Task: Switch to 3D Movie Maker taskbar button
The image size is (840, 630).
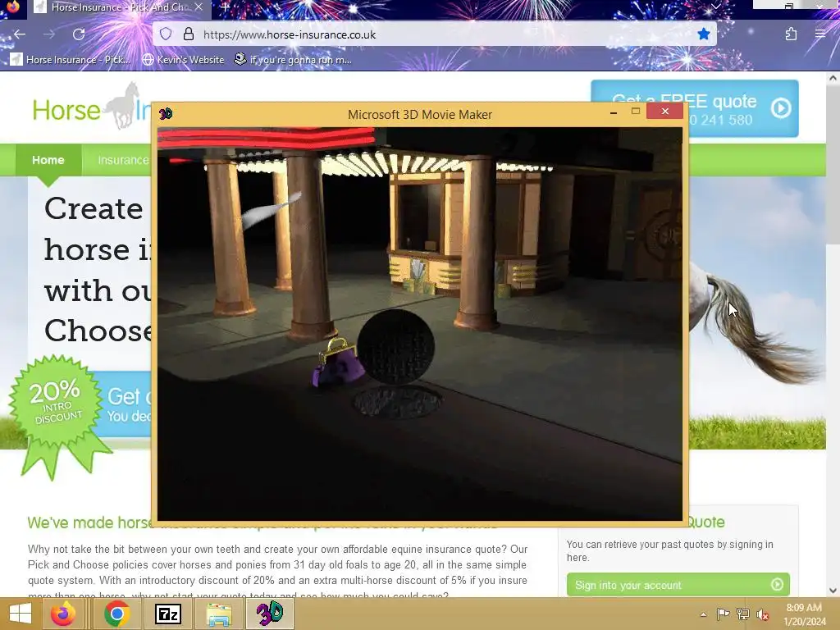Action: (269, 614)
